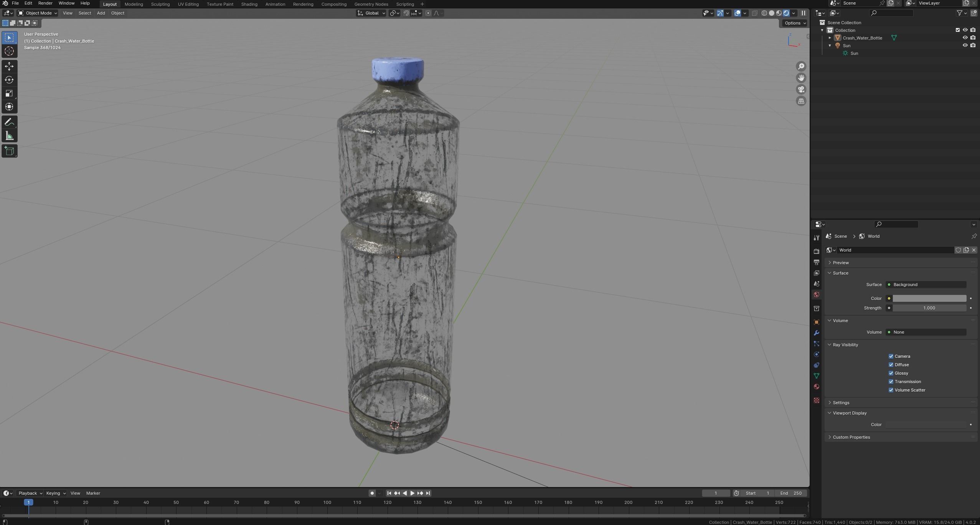
Task: Click the viewport pan hand icon
Action: pyautogui.click(x=801, y=78)
